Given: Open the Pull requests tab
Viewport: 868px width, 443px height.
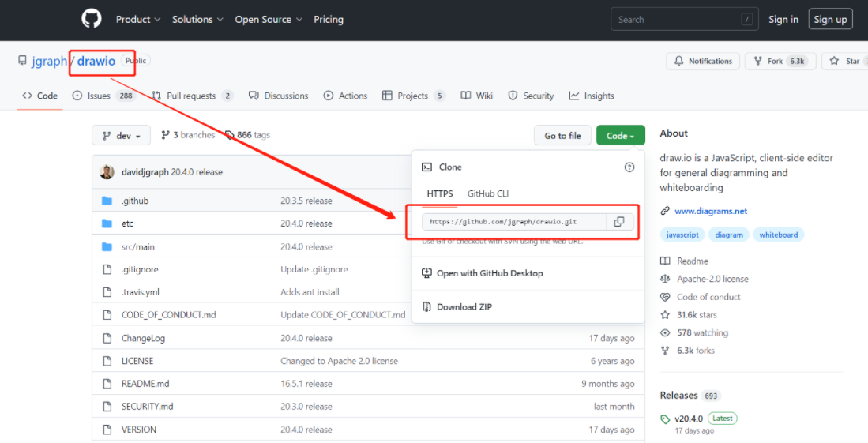Looking at the screenshot, I should (192, 96).
